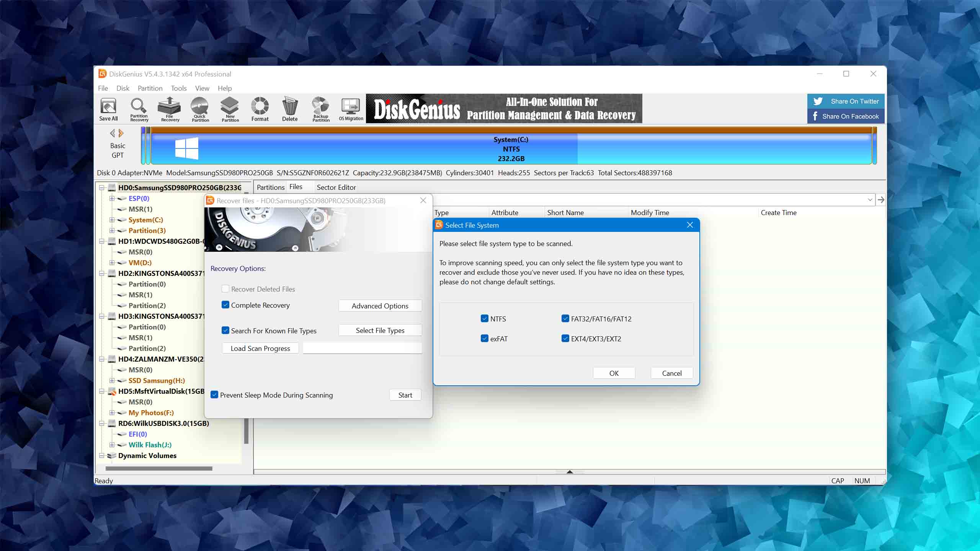Expand bottom panel with up arrow handle
The image size is (980, 551).
570,472
